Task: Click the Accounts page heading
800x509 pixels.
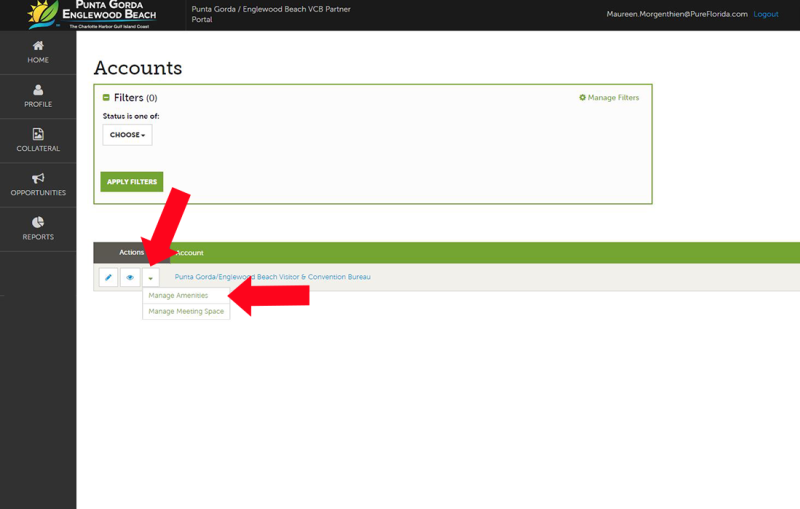Action: click(x=138, y=68)
